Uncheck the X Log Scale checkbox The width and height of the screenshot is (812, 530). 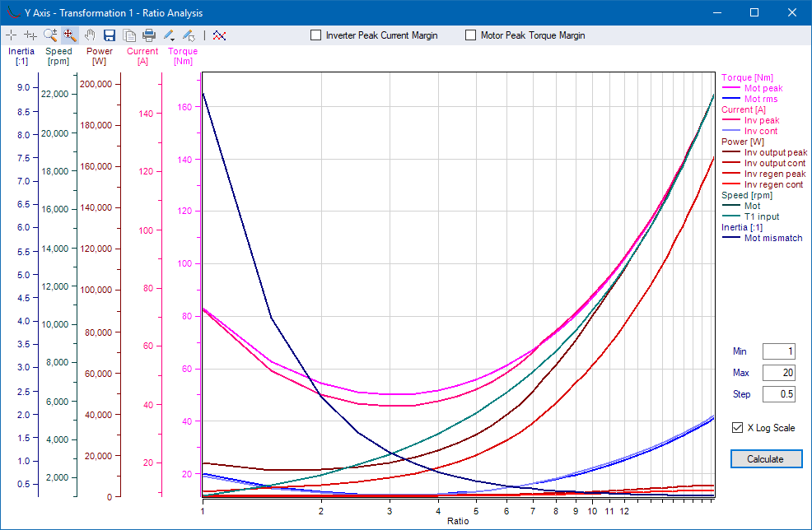(x=738, y=428)
